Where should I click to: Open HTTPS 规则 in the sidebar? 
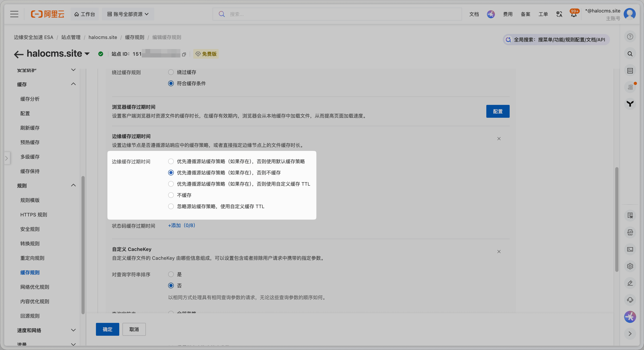coord(34,215)
